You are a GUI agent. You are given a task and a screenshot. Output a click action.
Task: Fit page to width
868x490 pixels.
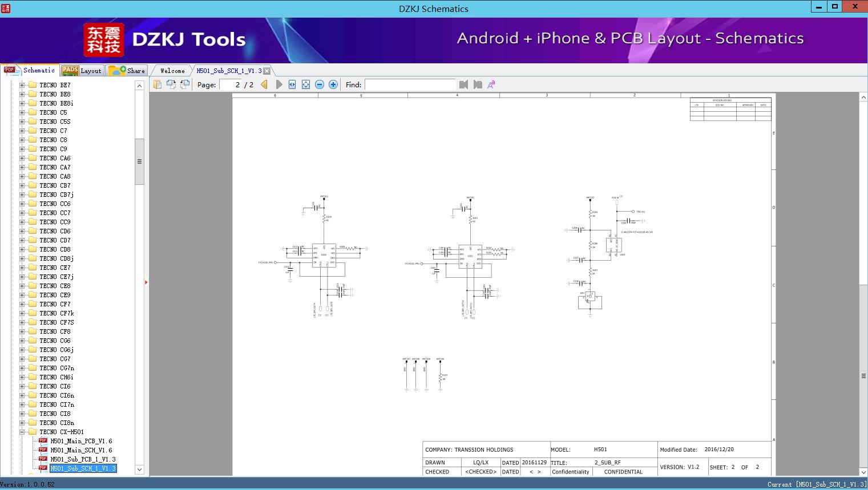point(292,84)
